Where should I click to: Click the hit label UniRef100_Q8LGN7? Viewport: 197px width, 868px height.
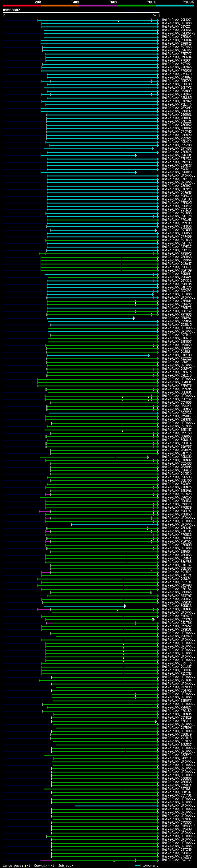(177, 528)
